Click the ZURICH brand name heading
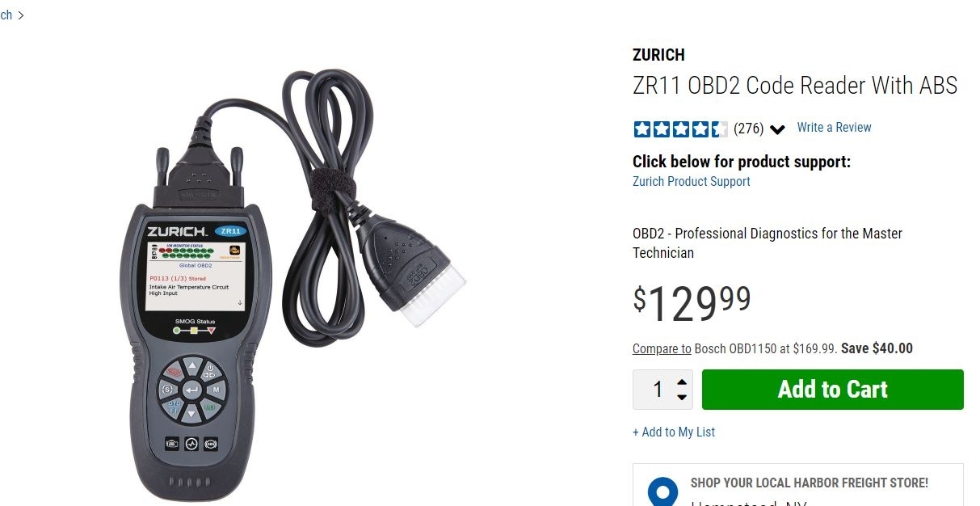 (658, 55)
